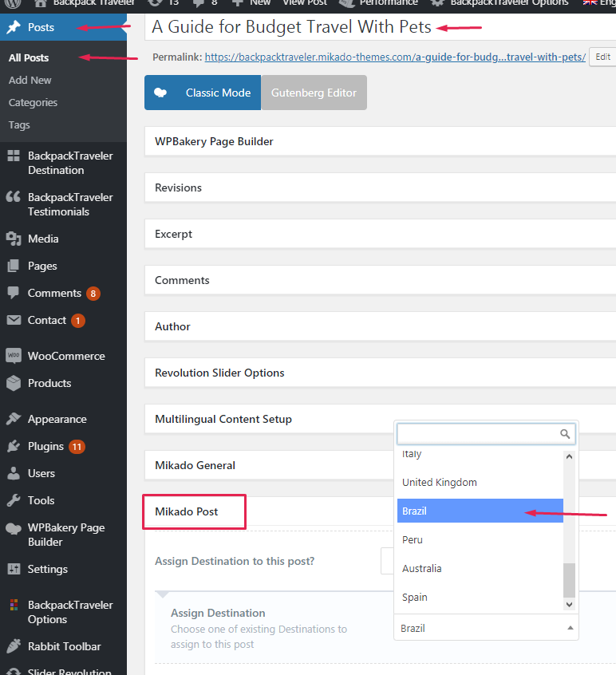Open the post permalink URL
The image size is (616, 675).
pos(395,57)
